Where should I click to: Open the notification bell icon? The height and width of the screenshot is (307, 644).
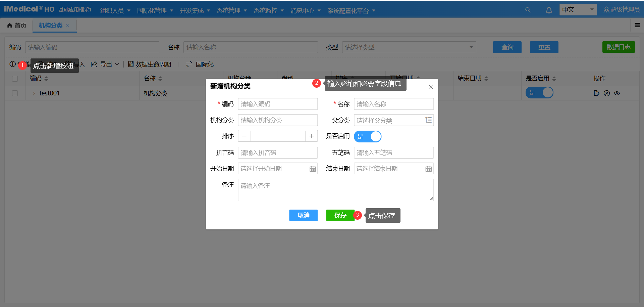(549, 10)
